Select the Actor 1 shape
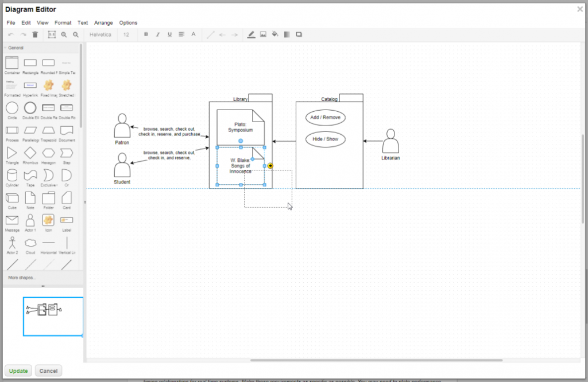Viewport: 588px width, 382px height. 30,220
